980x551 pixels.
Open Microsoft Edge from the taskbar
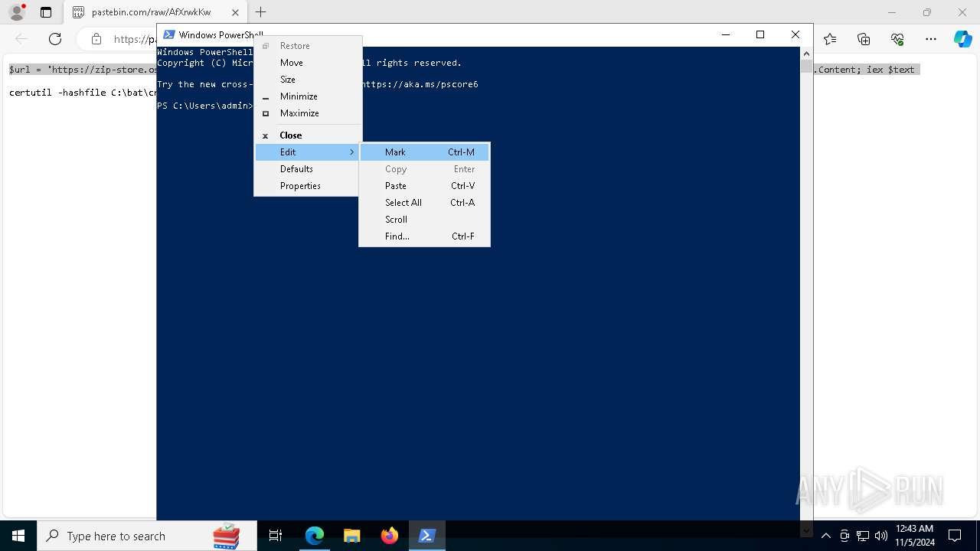[x=315, y=536]
